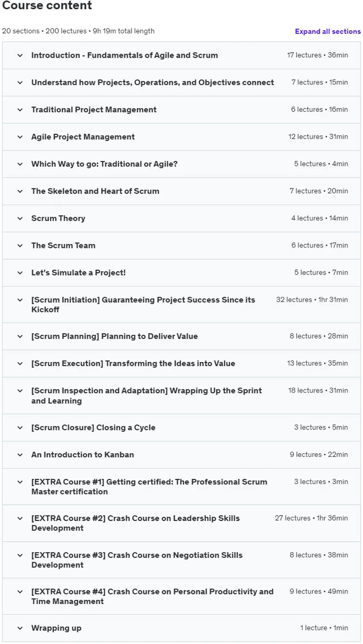Expand An Introduction to Kanban section
363x644 pixels.
[x=181, y=455]
